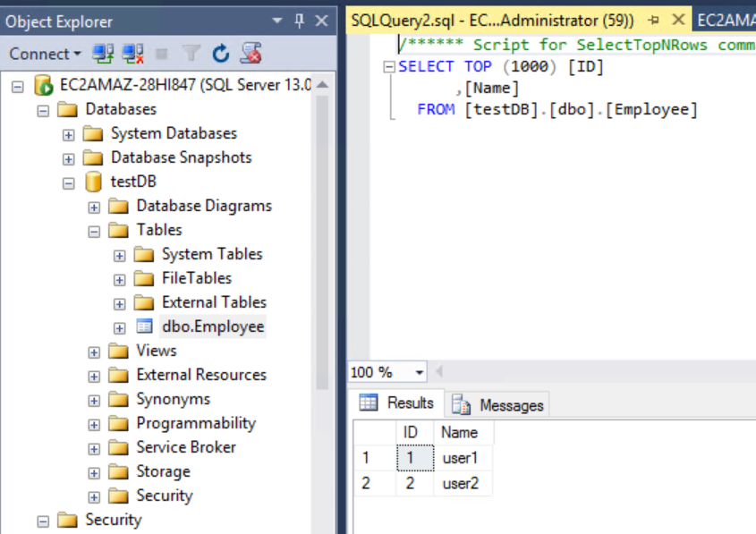
Task: Switch to the SQLQuery2.sql tab
Action: (x=492, y=21)
